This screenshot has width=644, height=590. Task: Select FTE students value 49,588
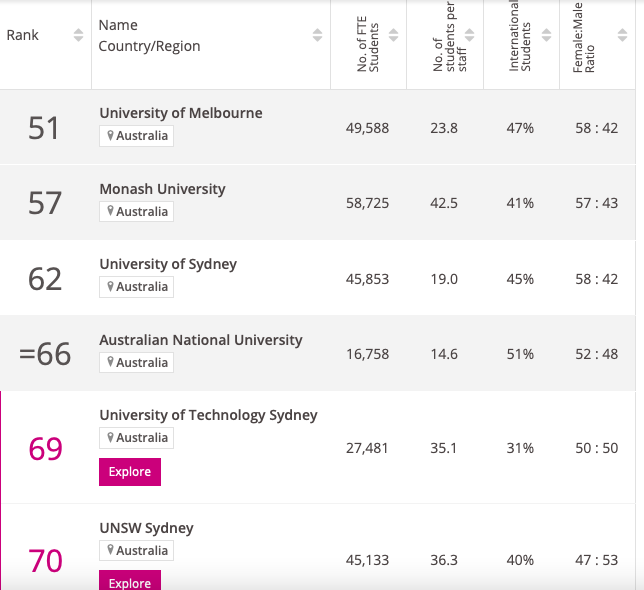pyautogui.click(x=367, y=128)
